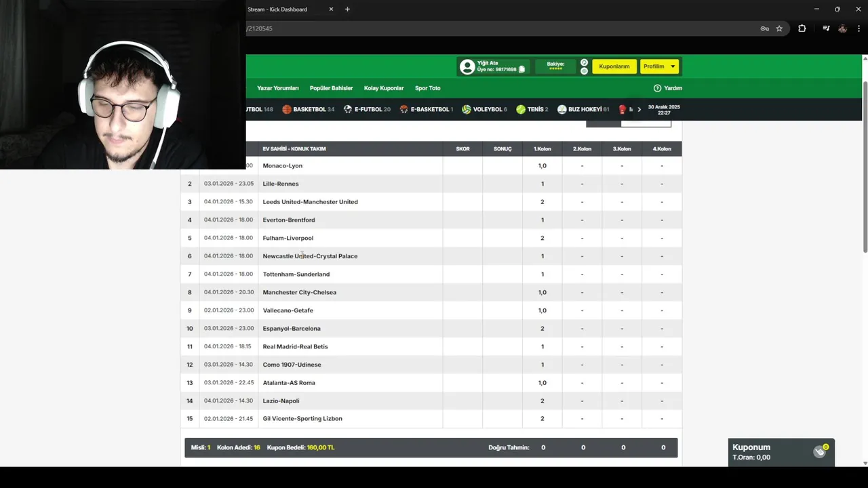Open the Kuponlarım button
The image size is (868, 488).
[x=614, y=66]
